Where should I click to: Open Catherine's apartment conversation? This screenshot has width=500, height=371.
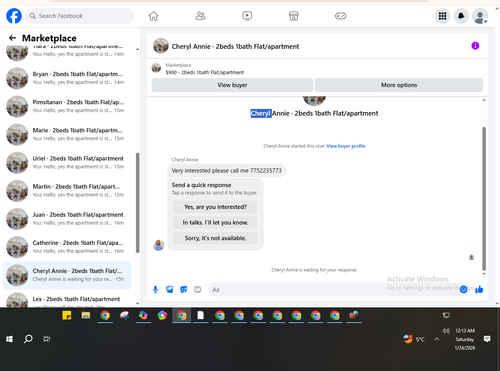point(68,247)
